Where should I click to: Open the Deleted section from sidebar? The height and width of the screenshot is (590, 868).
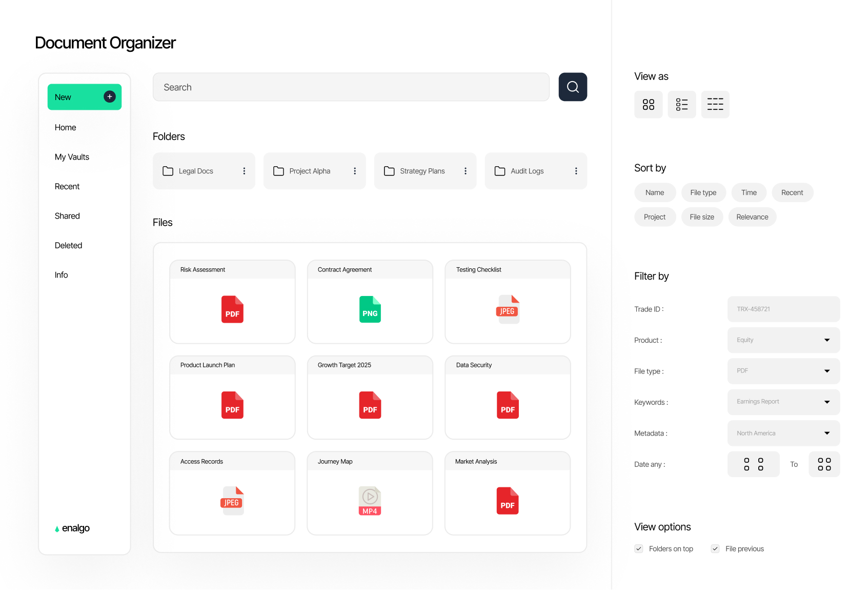pyautogui.click(x=68, y=245)
